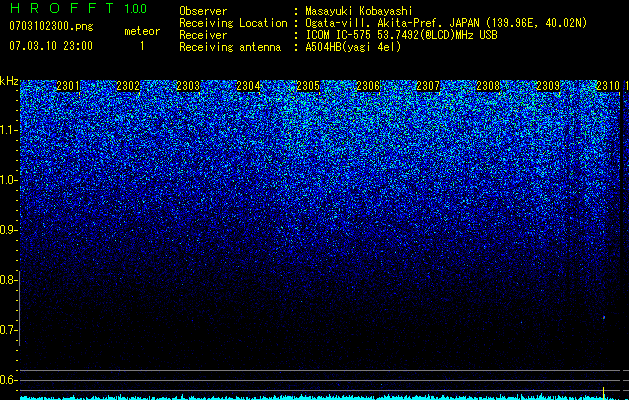Click the 1.0 frequency axis label

click(8, 180)
